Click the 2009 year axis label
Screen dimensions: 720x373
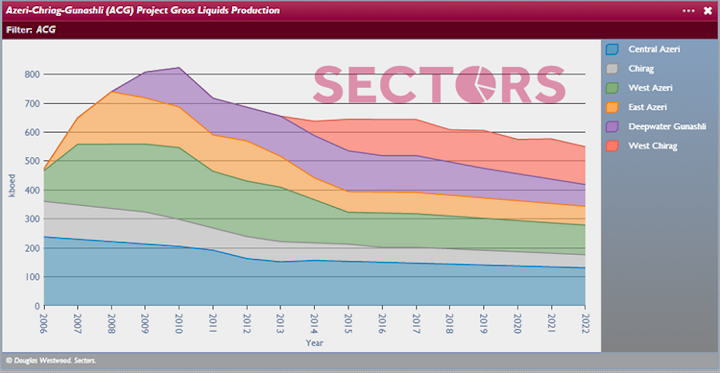tap(146, 323)
